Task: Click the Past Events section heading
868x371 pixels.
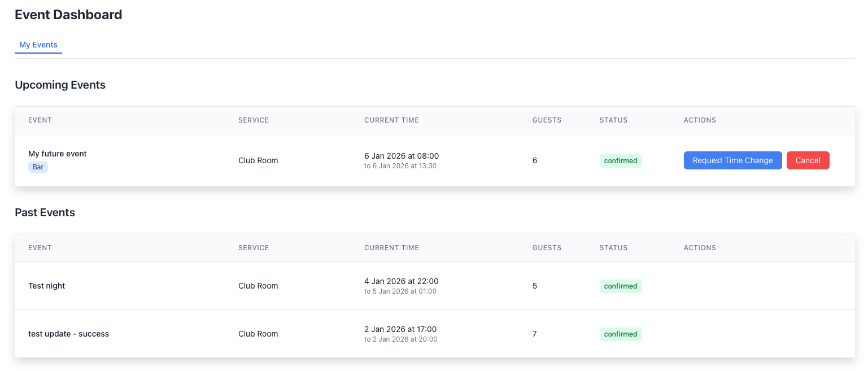Action: [x=45, y=212]
